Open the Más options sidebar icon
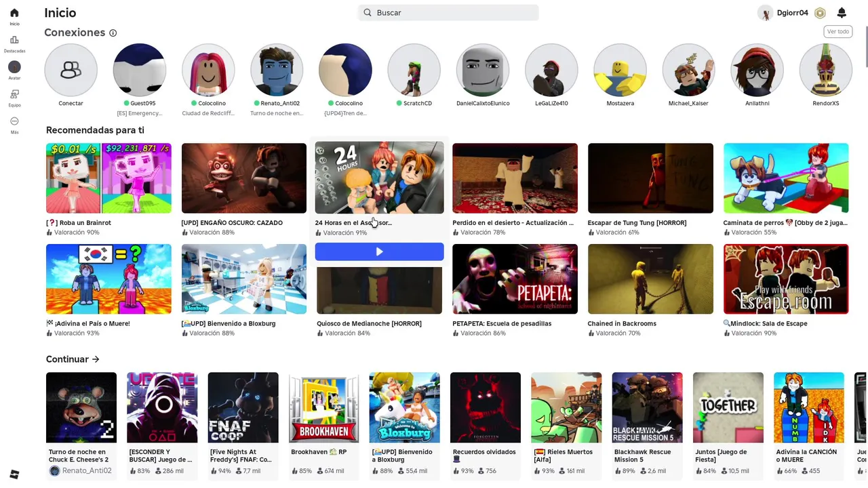The height and width of the screenshot is (488, 868). tap(14, 121)
